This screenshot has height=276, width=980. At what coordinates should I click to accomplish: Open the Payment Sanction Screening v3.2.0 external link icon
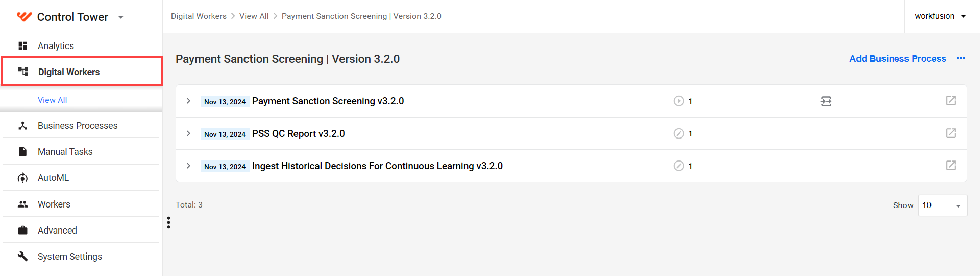point(951,101)
